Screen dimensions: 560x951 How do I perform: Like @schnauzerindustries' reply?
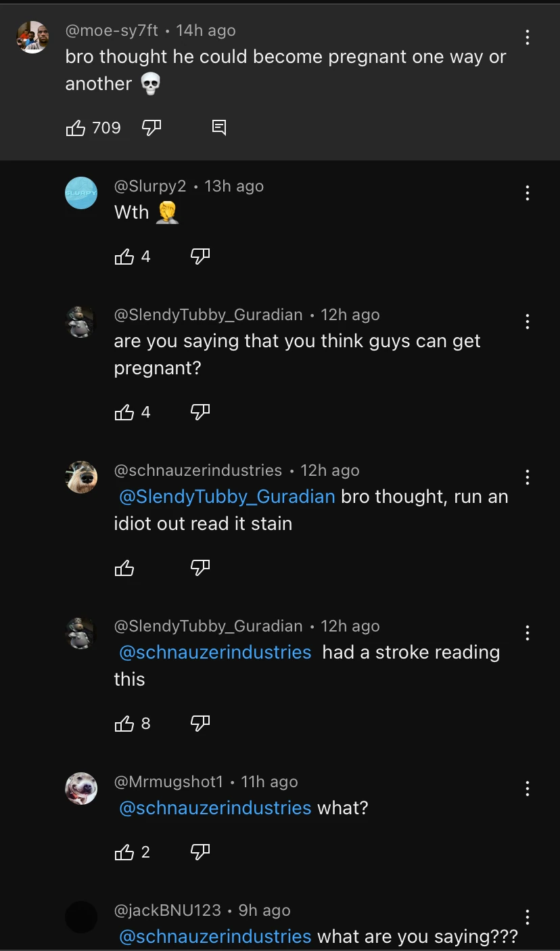pos(125,568)
